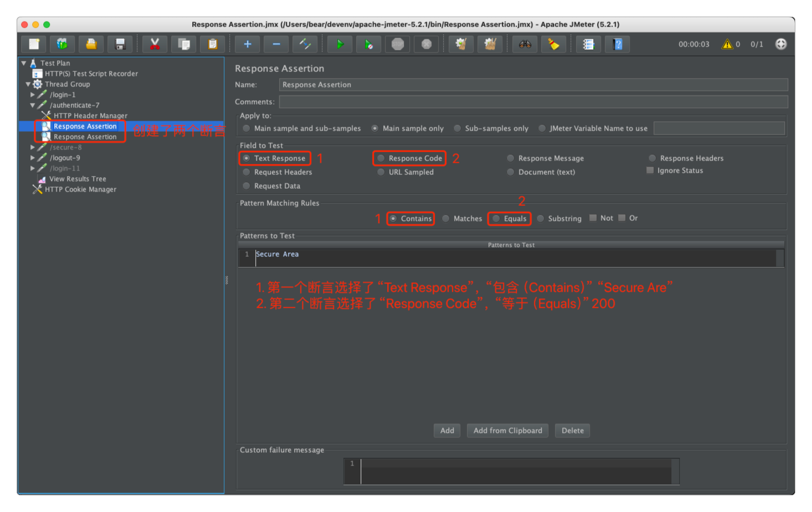The width and height of the screenshot is (812, 512).
Task: Expand the /secure-8 sampler arrow
Action: pyautogui.click(x=32, y=147)
